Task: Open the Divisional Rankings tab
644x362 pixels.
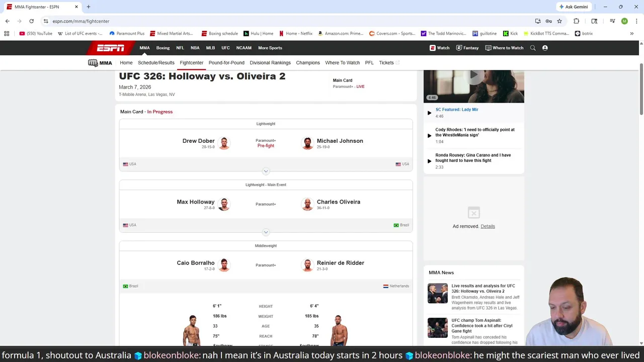Action: coord(270,63)
